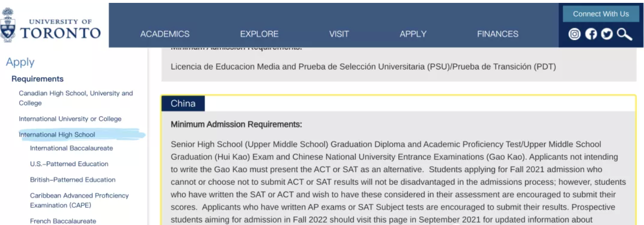Screen dimensions: 644x225
Task: Click the Connect With Us button
Action: [601, 14]
